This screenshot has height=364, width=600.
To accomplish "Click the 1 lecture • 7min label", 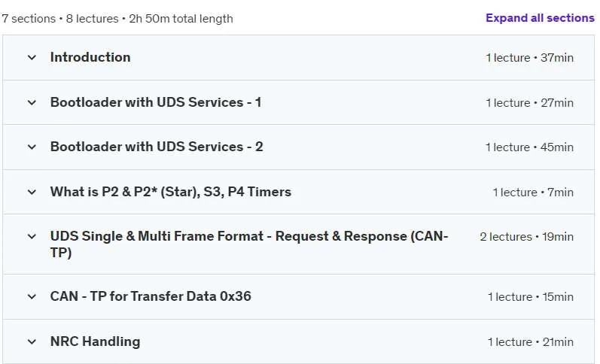I will coord(533,193).
